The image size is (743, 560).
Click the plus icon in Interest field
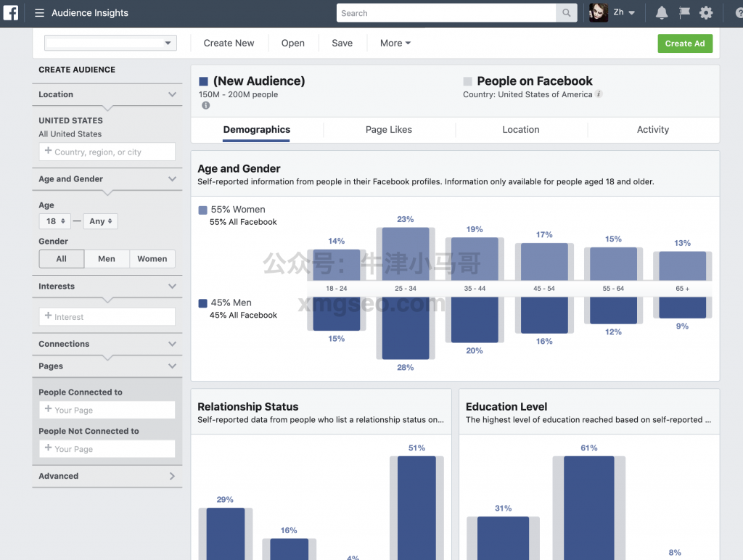(48, 316)
